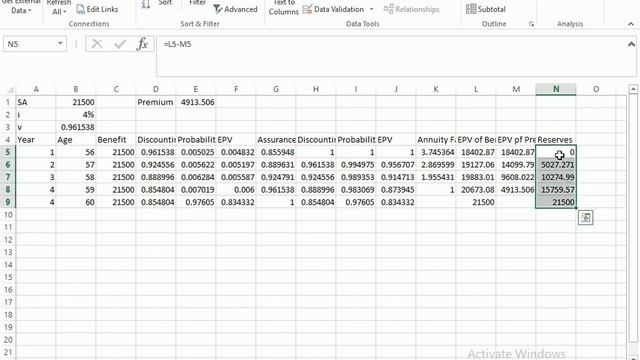The width and height of the screenshot is (640, 360).
Task: Select column A header
Action: [36, 89]
